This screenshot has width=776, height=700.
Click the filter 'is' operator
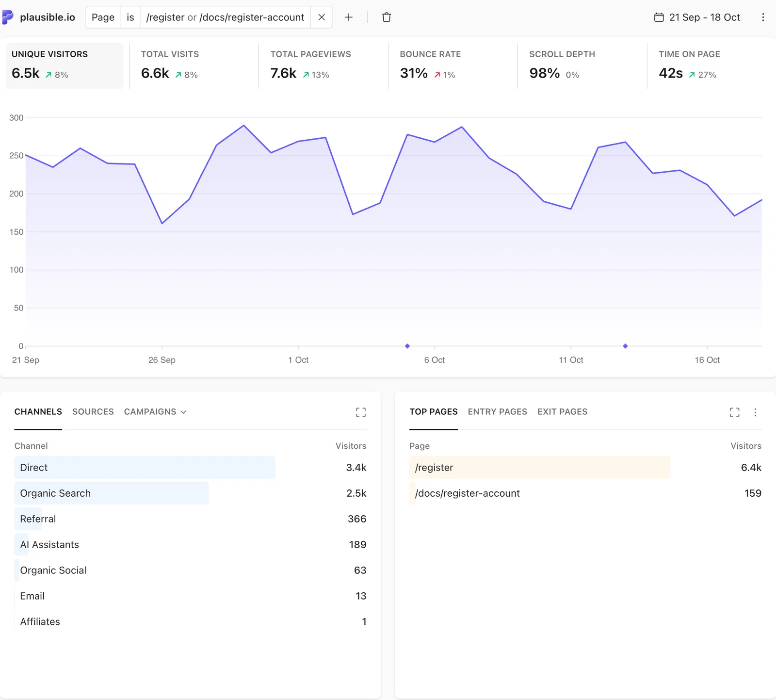click(x=130, y=17)
